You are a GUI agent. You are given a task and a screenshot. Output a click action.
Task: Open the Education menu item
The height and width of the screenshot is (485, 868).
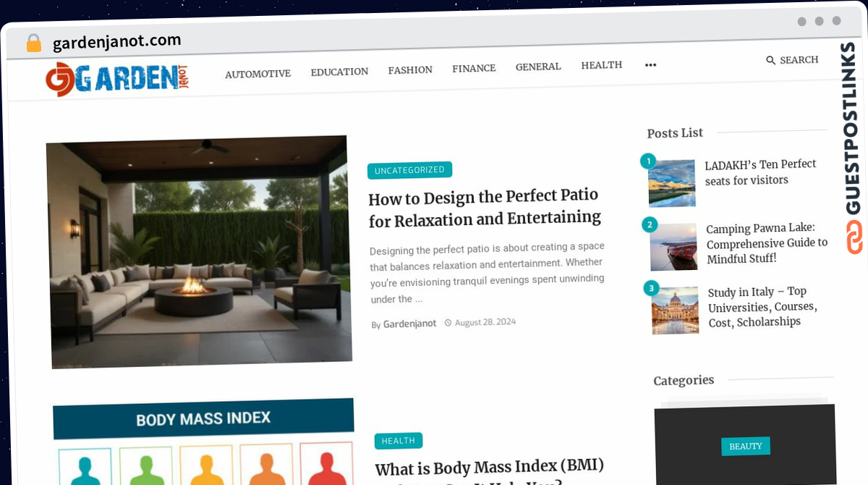[339, 72]
